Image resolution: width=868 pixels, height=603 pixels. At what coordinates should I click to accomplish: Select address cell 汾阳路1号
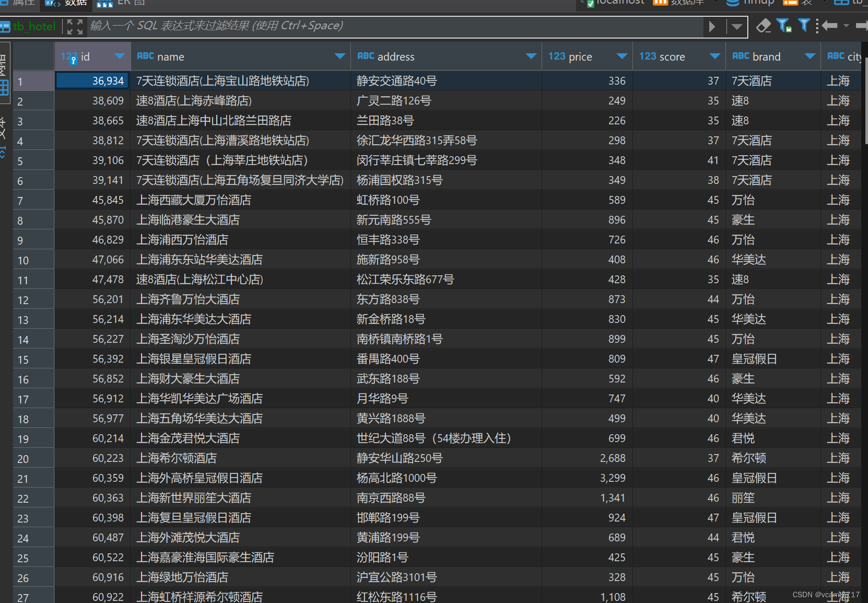446,558
